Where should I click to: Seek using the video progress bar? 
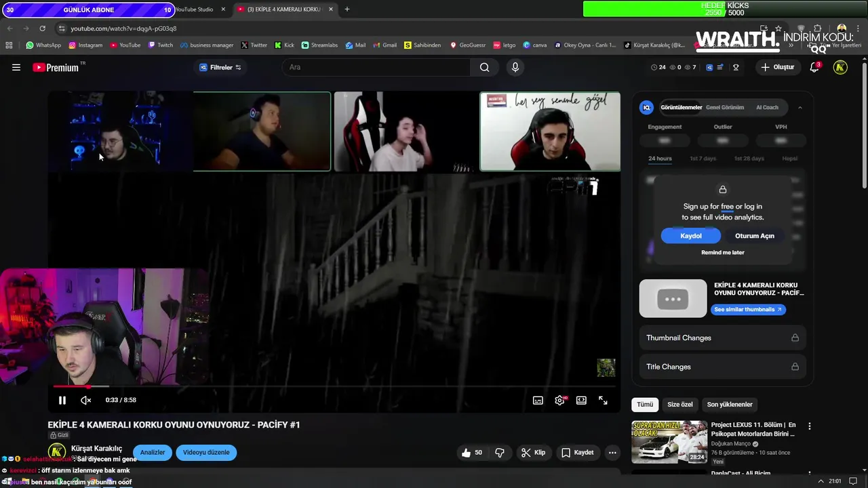coord(334,386)
